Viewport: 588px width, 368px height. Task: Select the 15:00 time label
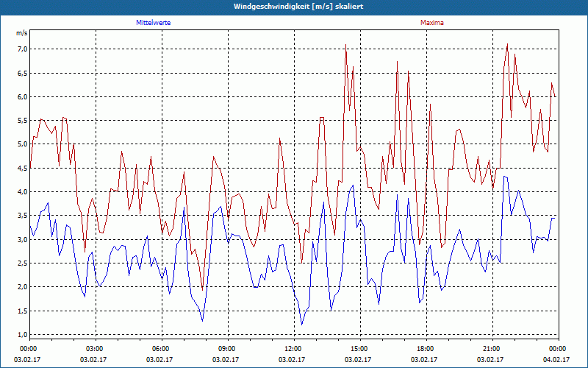pyautogui.click(x=359, y=348)
